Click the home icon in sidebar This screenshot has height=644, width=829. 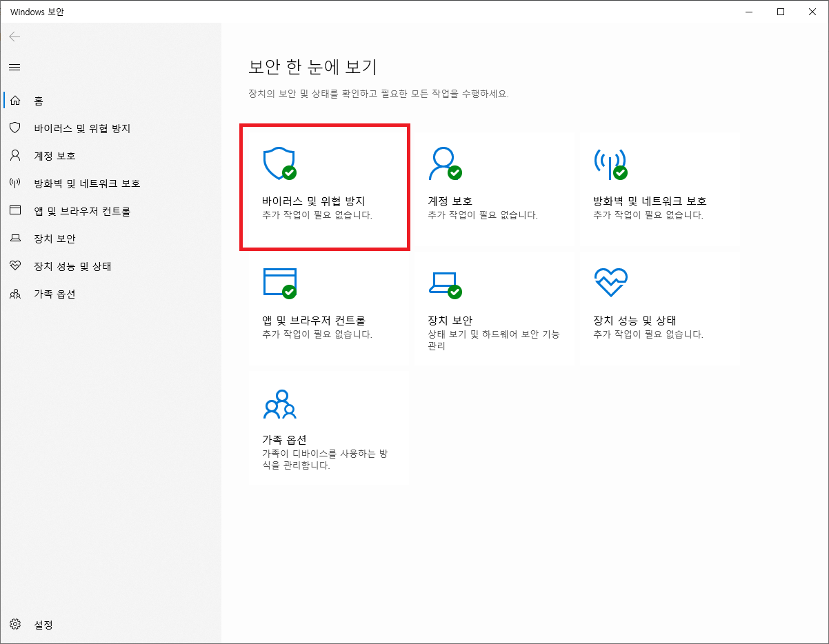tap(15, 101)
